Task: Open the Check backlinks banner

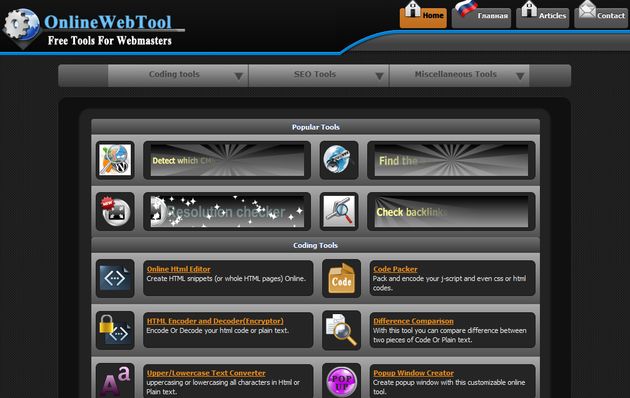Action: pyautogui.click(x=451, y=212)
